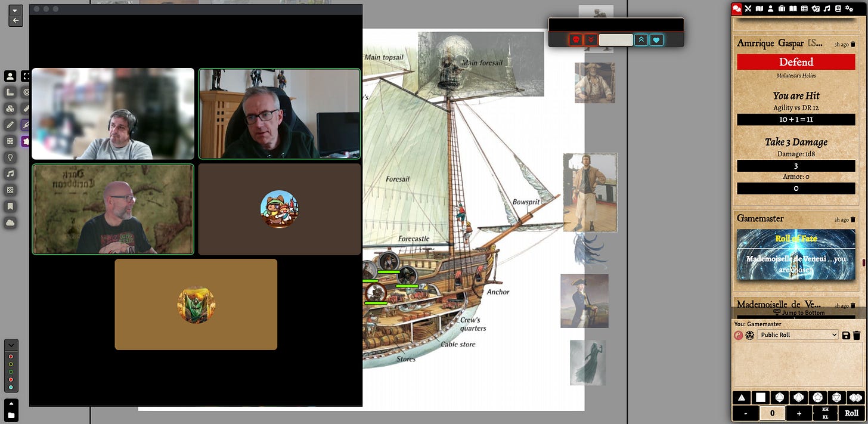This screenshot has height=424, width=868.
Task: Decrease the modifier with minus button
Action: pyautogui.click(x=745, y=413)
